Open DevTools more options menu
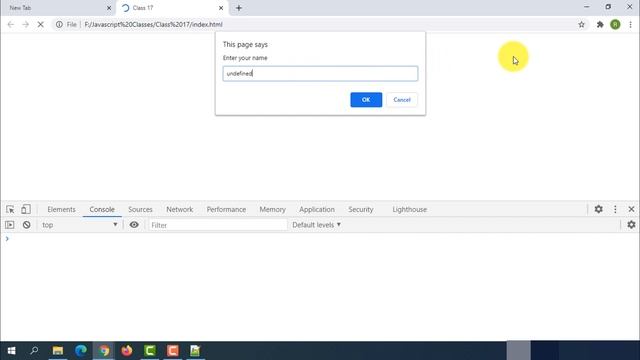 tap(615, 209)
